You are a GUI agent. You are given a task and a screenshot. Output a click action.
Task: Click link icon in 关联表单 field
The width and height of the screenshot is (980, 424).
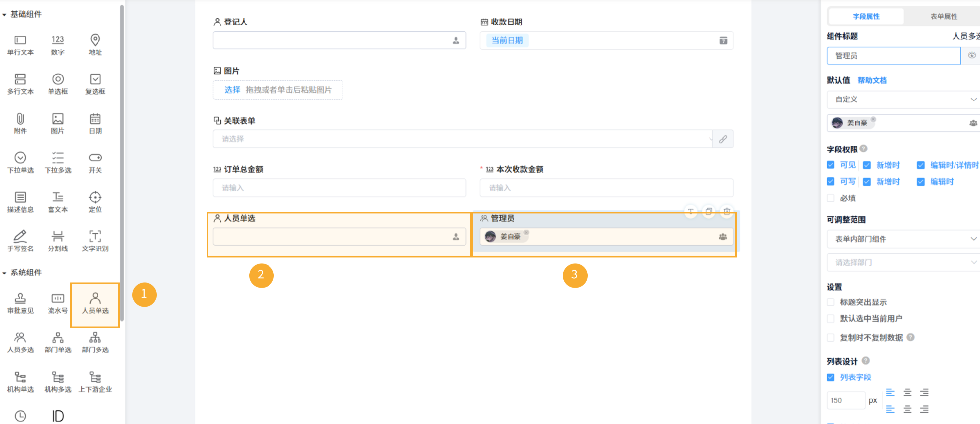pos(723,139)
